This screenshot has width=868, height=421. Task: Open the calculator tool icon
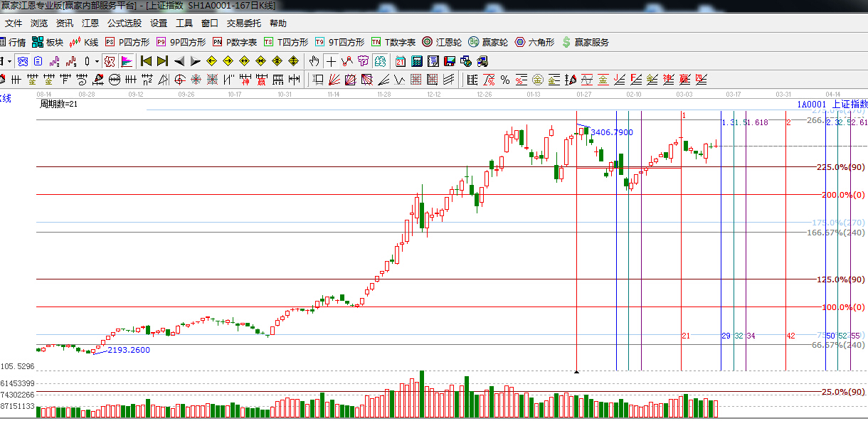(x=417, y=61)
